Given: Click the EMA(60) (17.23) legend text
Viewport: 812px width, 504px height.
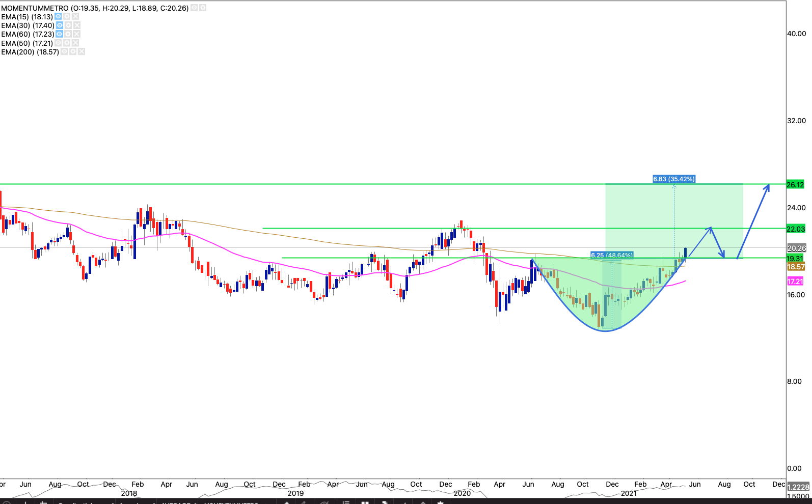Looking at the screenshot, I should point(28,34).
